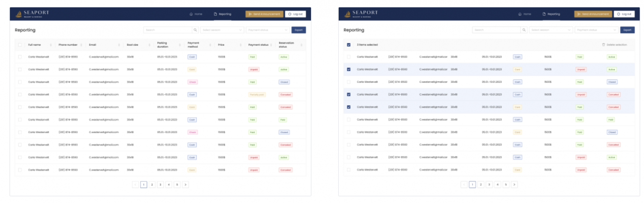
Task: Open Select season dropdown in left screen
Action: (x=222, y=30)
